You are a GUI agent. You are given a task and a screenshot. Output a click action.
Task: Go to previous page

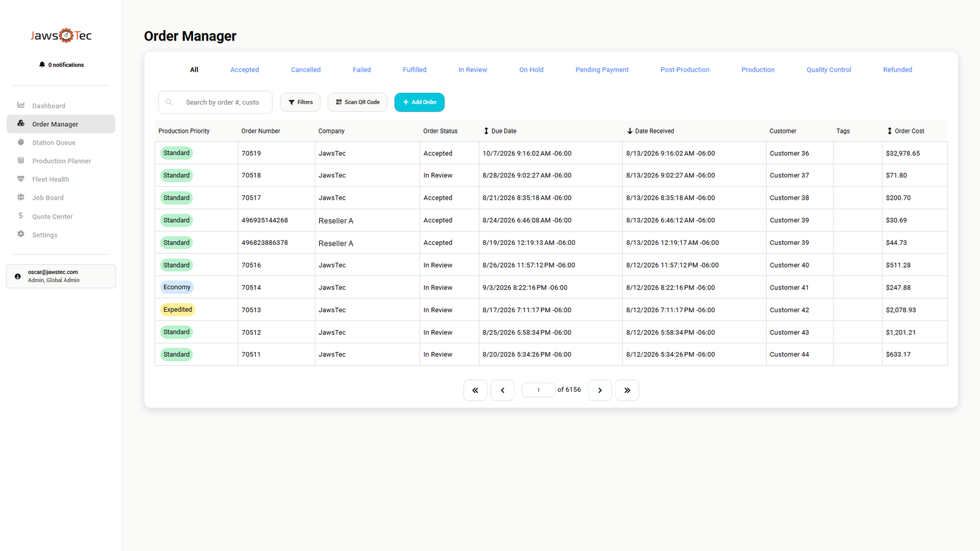pos(503,390)
